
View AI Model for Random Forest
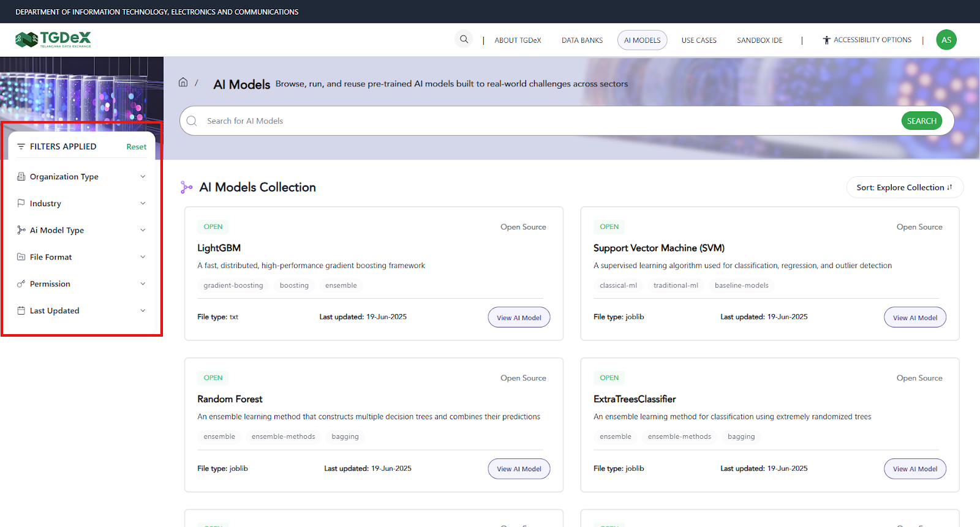point(519,469)
